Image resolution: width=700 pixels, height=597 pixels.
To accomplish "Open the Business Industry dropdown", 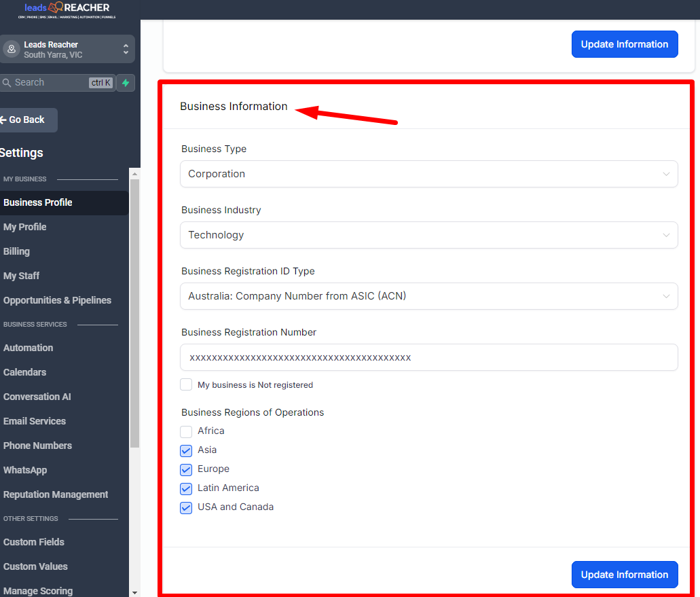I will pyautogui.click(x=428, y=235).
